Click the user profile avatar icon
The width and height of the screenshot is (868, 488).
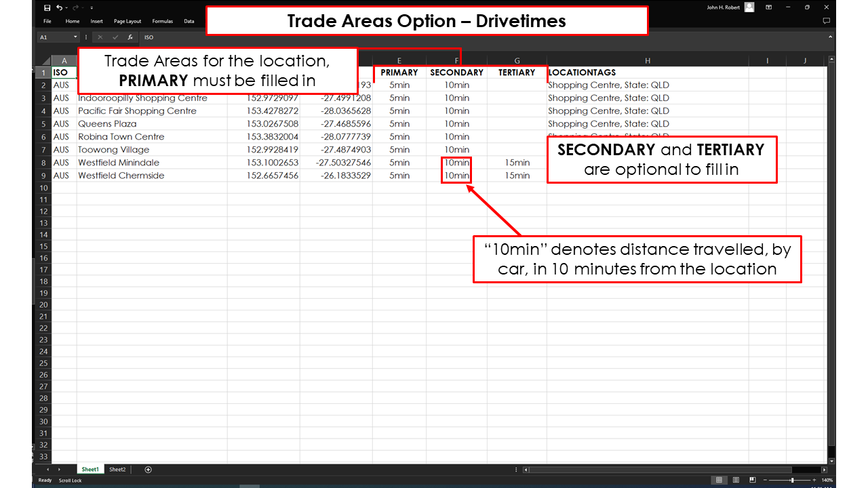click(x=749, y=7)
